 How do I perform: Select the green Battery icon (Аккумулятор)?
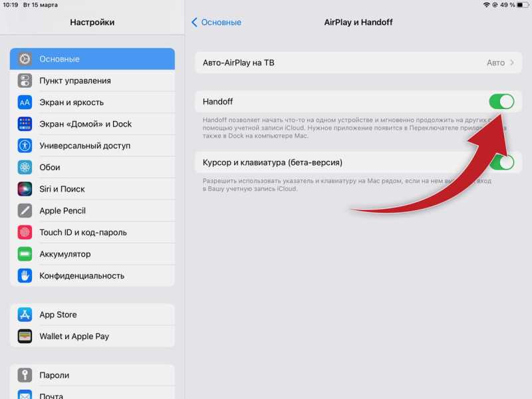click(x=25, y=254)
